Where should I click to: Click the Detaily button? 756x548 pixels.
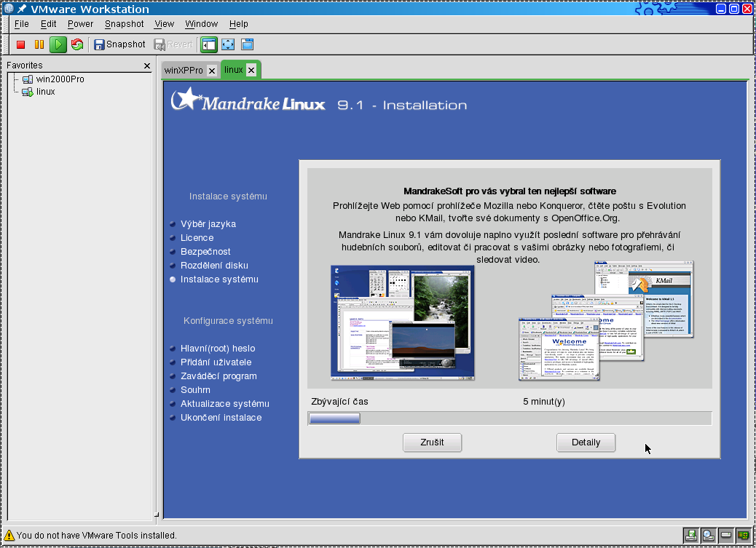click(x=586, y=442)
